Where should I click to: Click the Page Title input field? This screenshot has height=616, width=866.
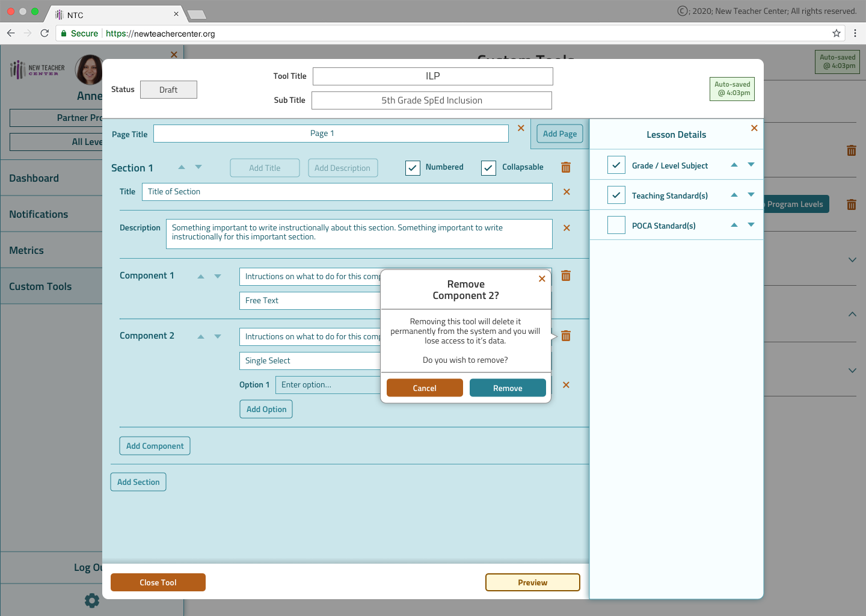[x=331, y=134]
